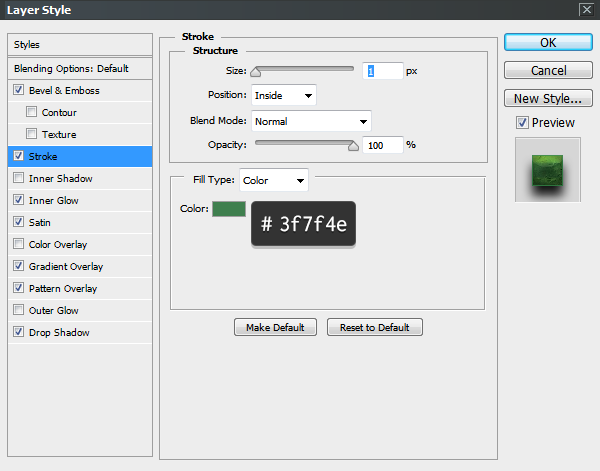Select the Inner Glow entry label
The image size is (600, 471).
point(54,200)
